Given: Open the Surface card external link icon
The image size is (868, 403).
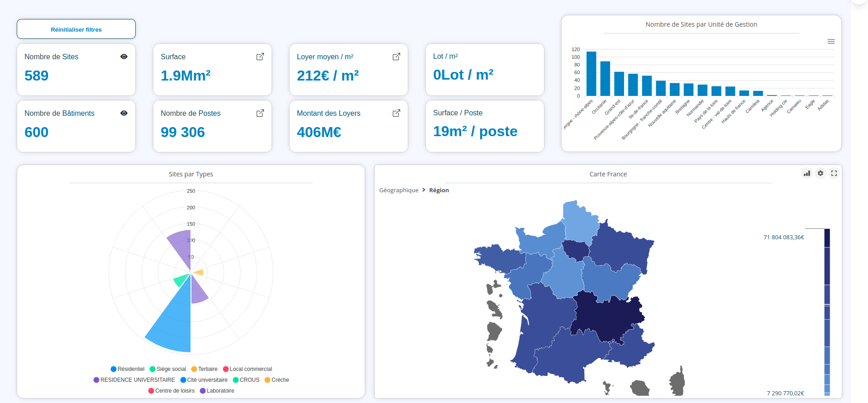Looking at the screenshot, I should pos(260,57).
